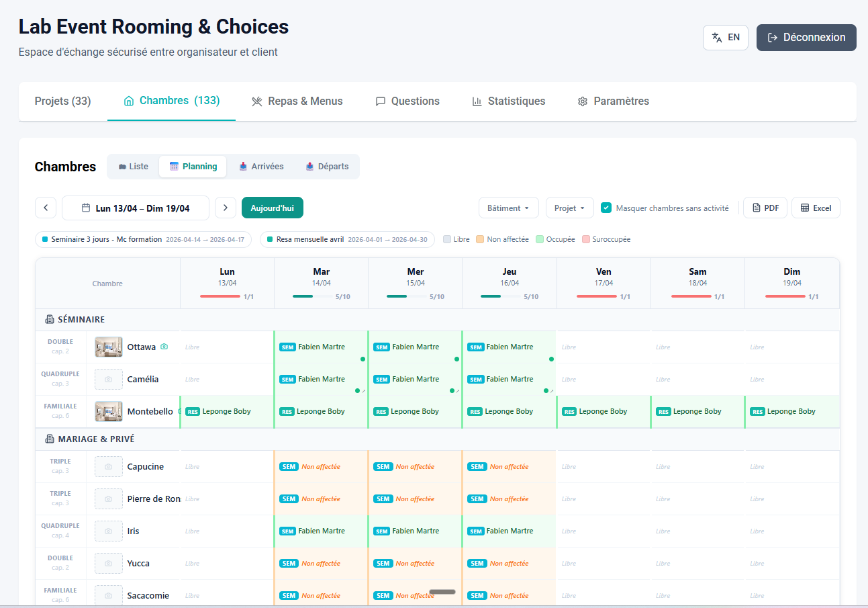868x608 pixels.
Task: Switch to the Projets tab
Action: (x=62, y=101)
